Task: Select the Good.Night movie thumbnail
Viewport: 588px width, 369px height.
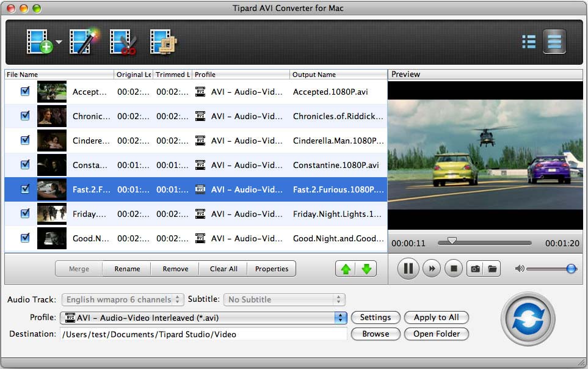Action: point(52,238)
